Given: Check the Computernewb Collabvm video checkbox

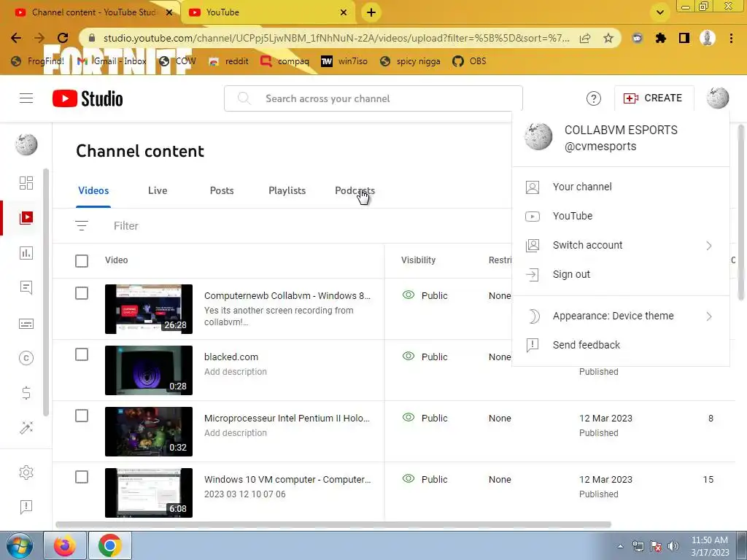Looking at the screenshot, I should pos(82,293).
